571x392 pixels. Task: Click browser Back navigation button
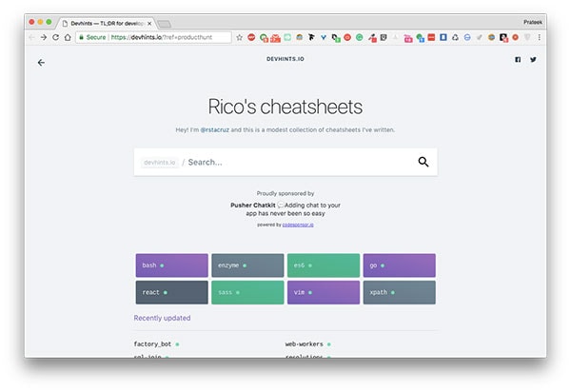click(x=31, y=37)
